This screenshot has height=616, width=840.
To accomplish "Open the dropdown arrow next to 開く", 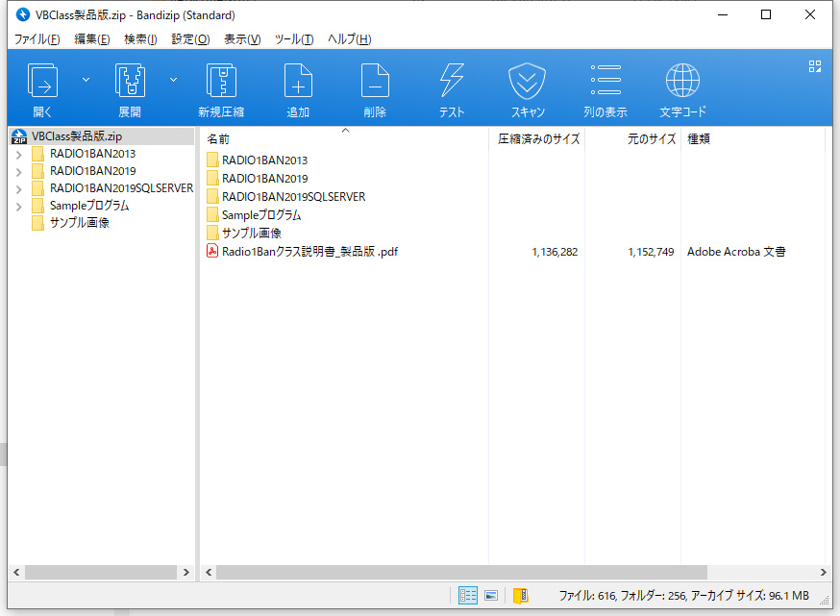I will click(86, 80).
